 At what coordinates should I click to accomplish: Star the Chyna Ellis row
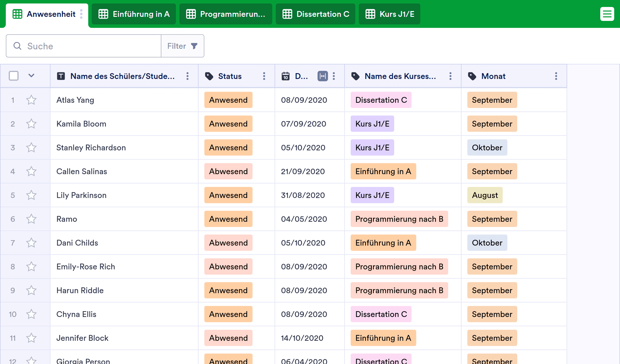pyautogui.click(x=31, y=314)
